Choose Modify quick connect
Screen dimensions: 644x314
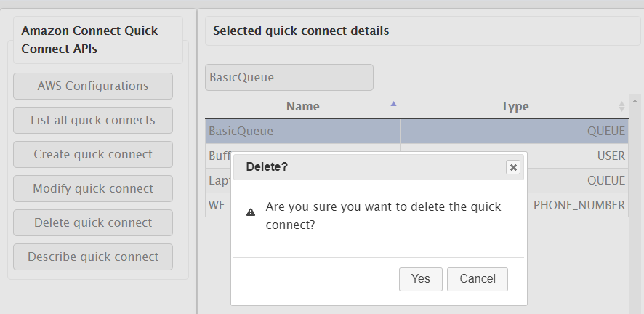click(x=93, y=188)
